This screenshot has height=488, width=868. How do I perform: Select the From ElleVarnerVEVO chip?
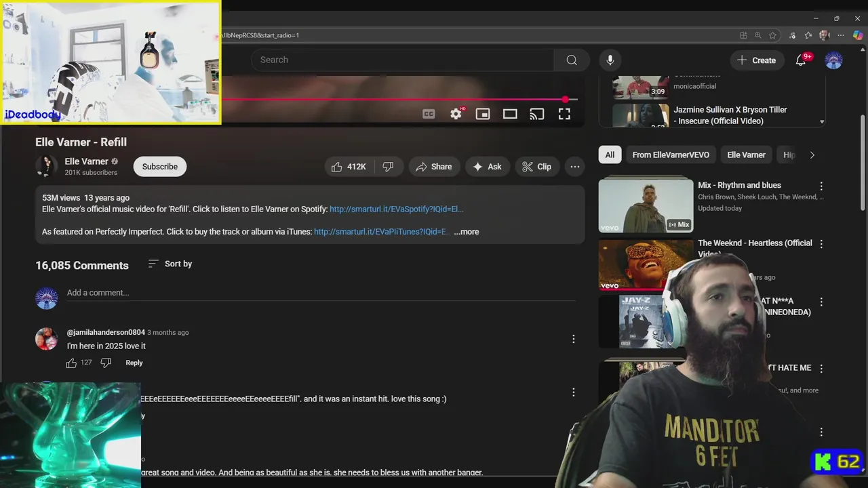pyautogui.click(x=671, y=155)
